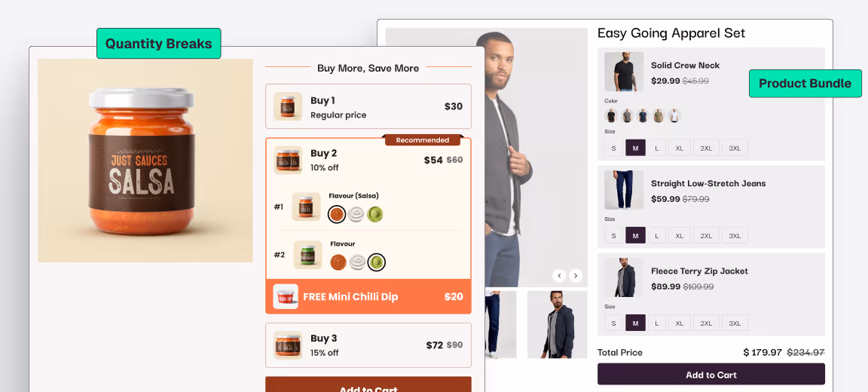Click the Quantity Breaks label tab

coord(159,43)
